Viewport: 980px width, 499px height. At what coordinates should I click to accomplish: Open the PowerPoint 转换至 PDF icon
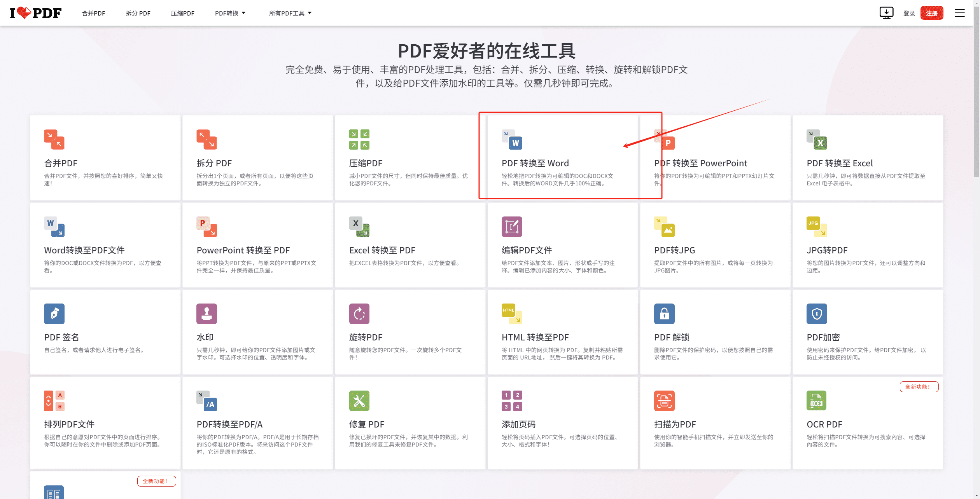206,227
